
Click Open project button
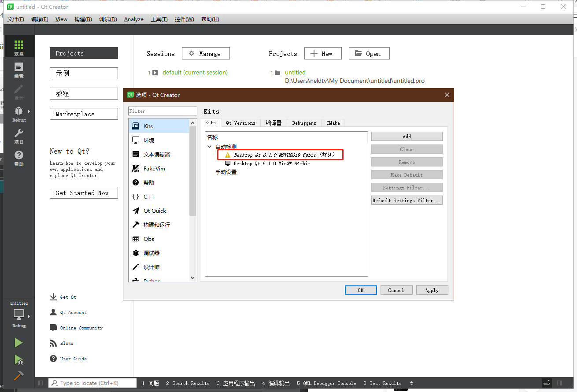(369, 53)
